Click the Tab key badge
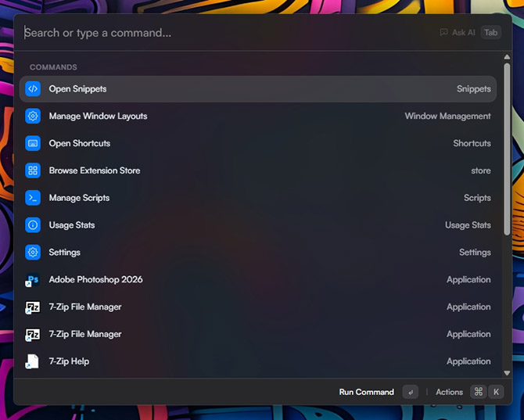 (x=491, y=32)
